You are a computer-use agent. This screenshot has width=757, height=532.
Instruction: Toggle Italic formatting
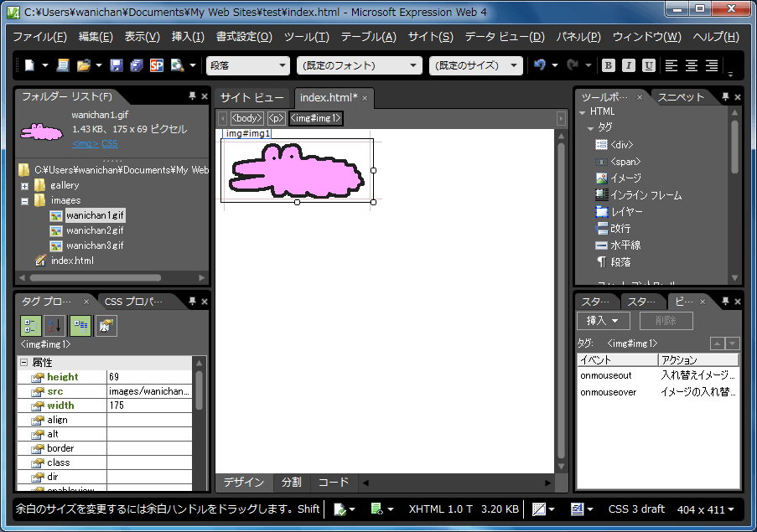[629, 65]
